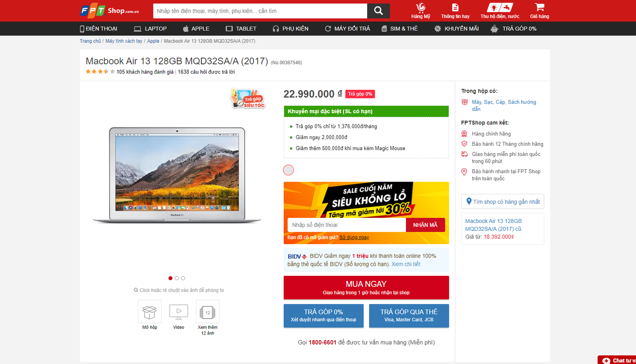Image resolution: width=636 pixels, height=364 pixels.
Task: Open Thông tin hay news icon
Action: (x=455, y=11)
